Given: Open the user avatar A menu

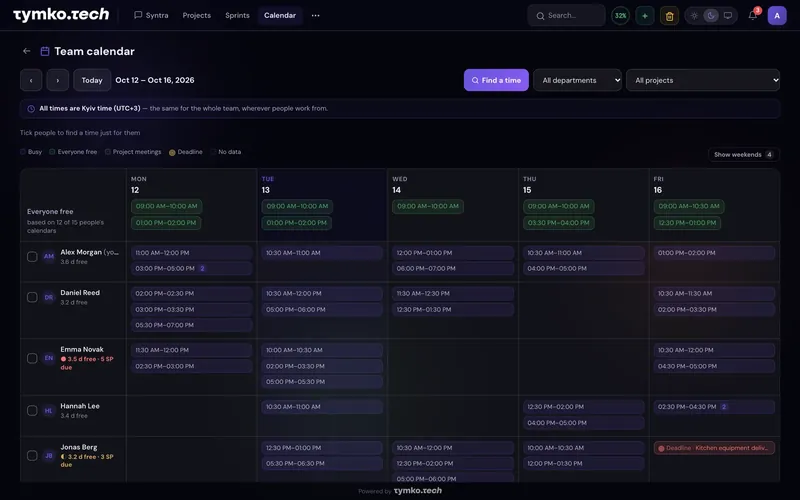Looking at the screenshot, I should pos(777,16).
